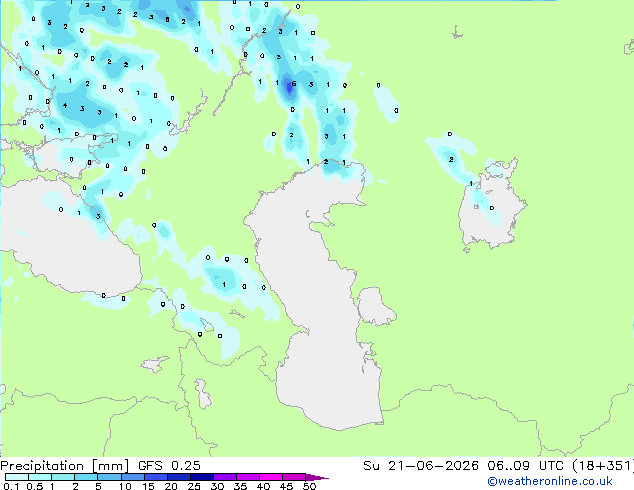Click the '10' legend scale value
The height and width of the screenshot is (490, 634).
pyautogui.click(x=125, y=486)
